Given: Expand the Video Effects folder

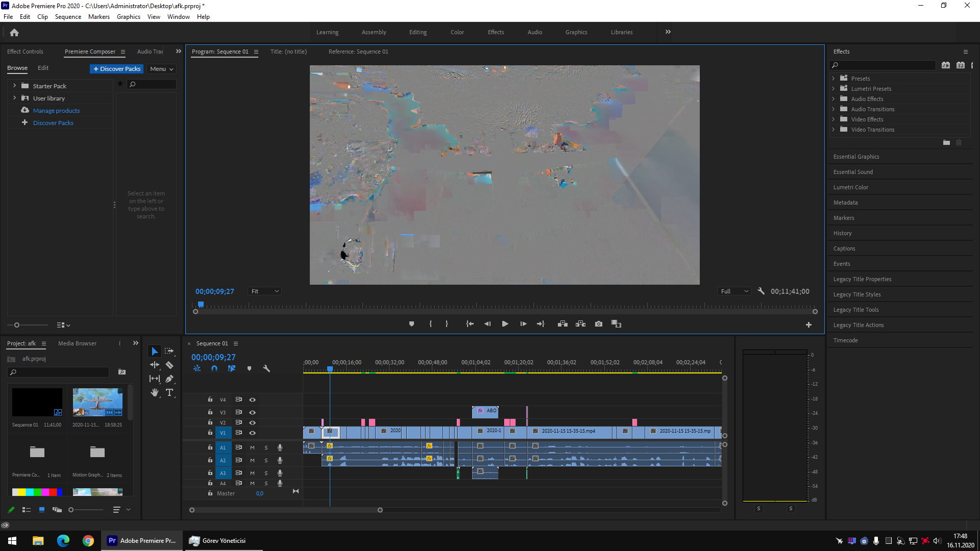Looking at the screenshot, I should 834,119.
